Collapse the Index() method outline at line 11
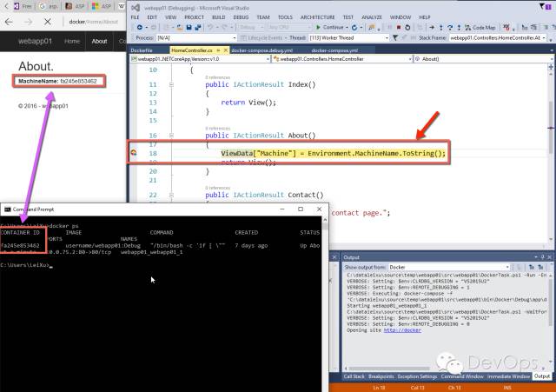 click(171, 84)
